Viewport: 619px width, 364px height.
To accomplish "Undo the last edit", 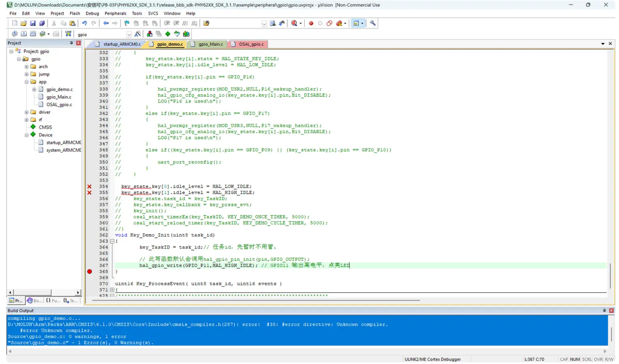I will pyautogui.click(x=84, y=23).
